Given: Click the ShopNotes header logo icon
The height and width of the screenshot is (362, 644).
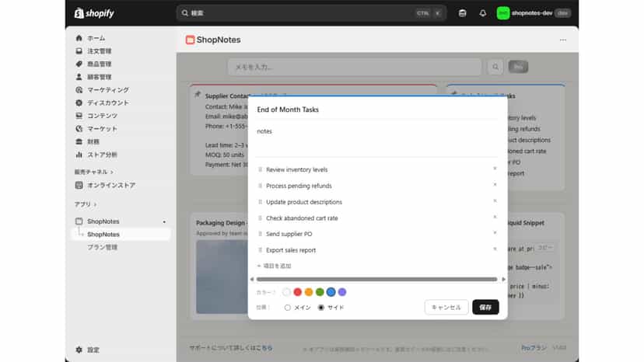Looking at the screenshot, I should tap(190, 40).
